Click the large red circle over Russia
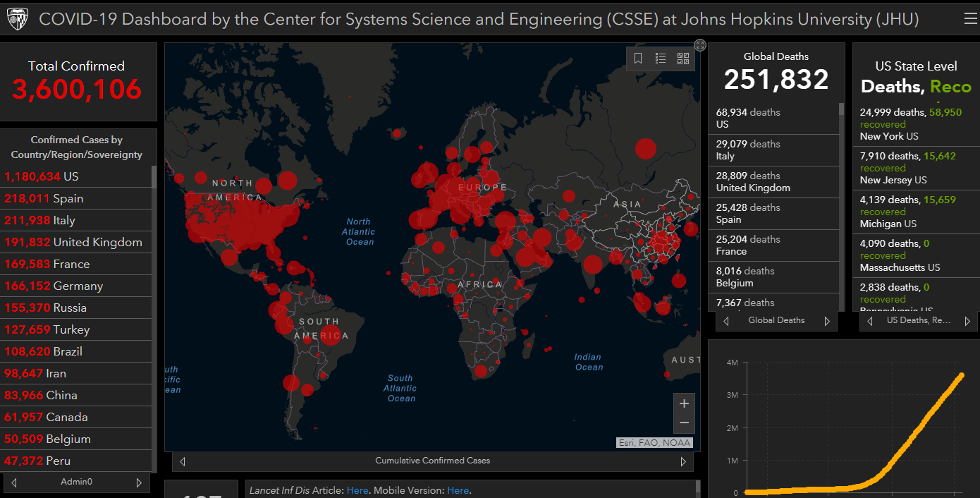Screen dimensions: 980x498 pyautogui.click(x=646, y=149)
